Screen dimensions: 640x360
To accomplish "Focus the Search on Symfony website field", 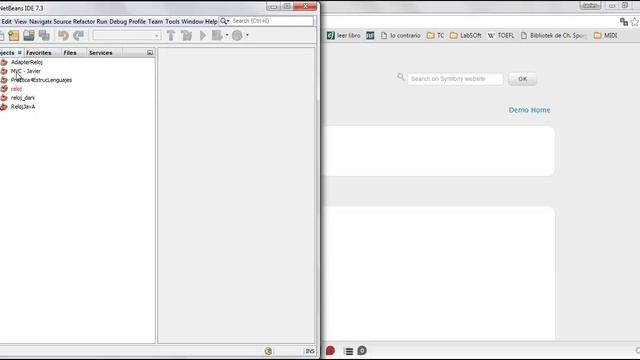I will (455, 79).
